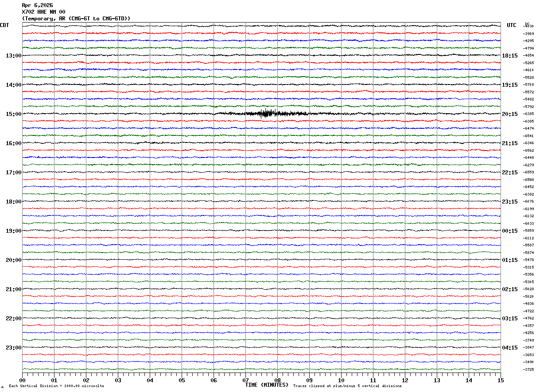This screenshot has width=536, height=392.
Task: Select the 13:00 CDT time label
Action: pyautogui.click(x=13, y=56)
